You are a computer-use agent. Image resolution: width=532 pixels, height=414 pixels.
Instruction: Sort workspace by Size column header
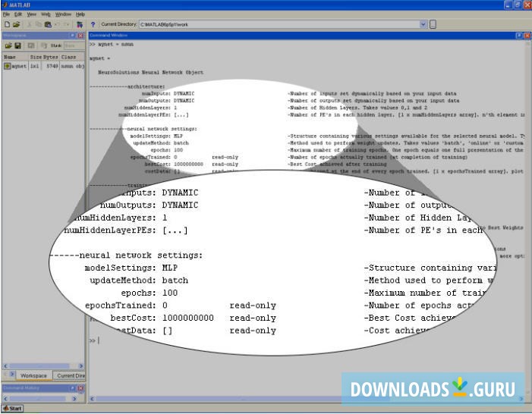pyautogui.click(x=35, y=57)
